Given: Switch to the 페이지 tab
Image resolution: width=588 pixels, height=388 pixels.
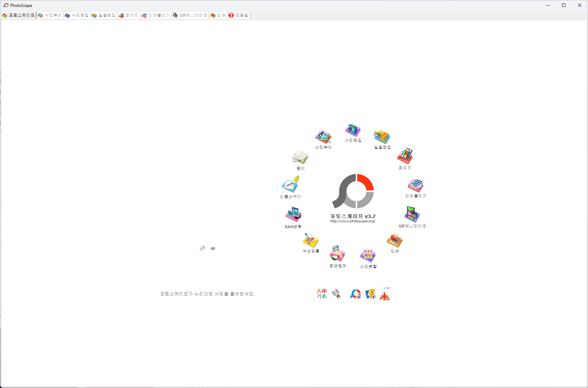Looking at the screenshot, I should pos(129,15).
